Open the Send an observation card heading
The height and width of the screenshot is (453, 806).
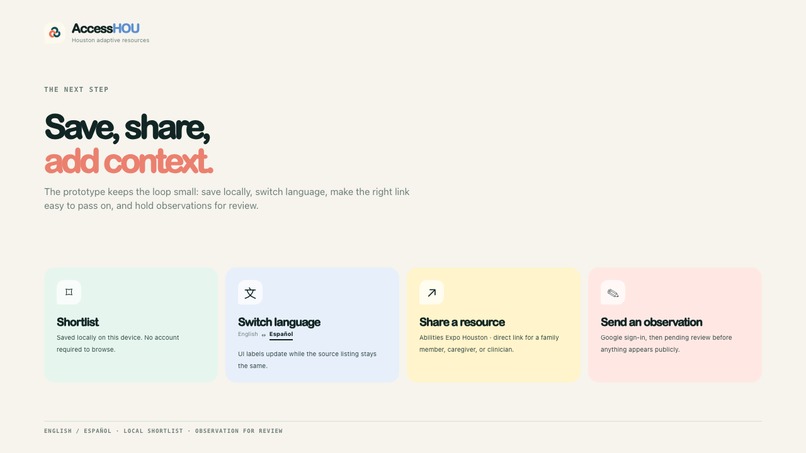pyautogui.click(x=651, y=322)
